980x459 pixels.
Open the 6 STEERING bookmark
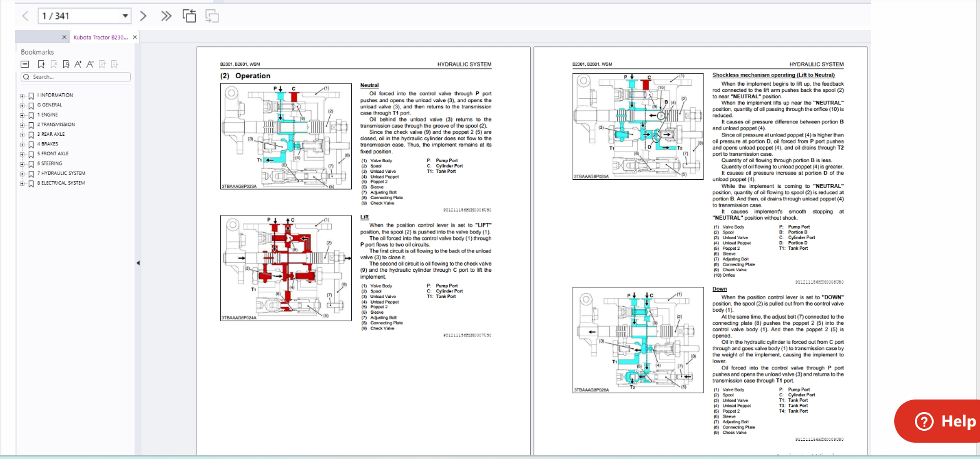click(49, 163)
